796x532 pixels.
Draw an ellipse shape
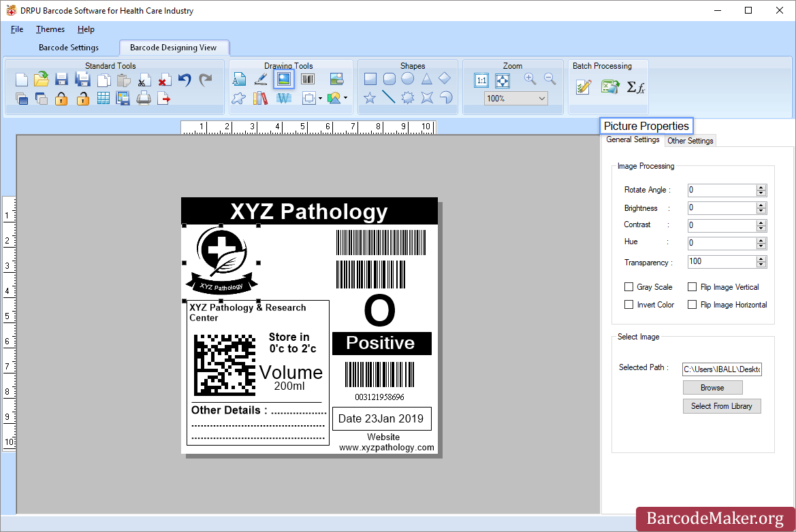coord(408,79)
